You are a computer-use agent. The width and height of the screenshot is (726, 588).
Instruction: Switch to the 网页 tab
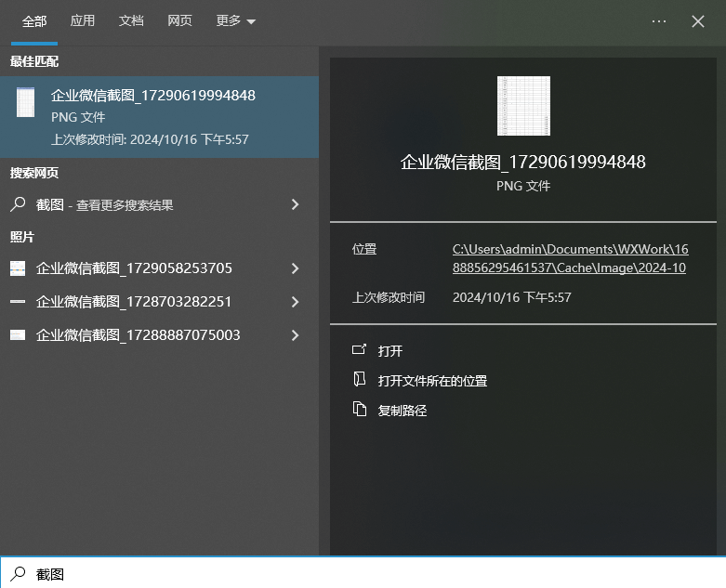click(179, 20)
